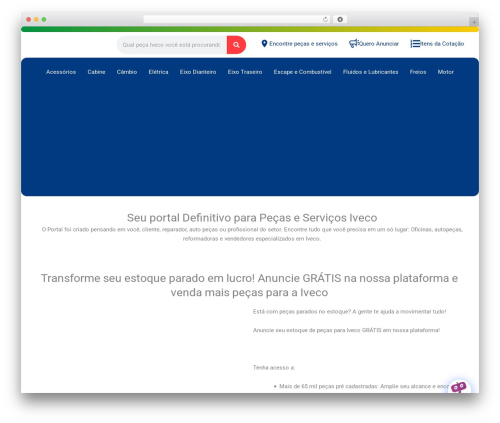The height and width of the screenshot is (423, 500).
Task: Select the Motor category
Action: tap(446, 72)
